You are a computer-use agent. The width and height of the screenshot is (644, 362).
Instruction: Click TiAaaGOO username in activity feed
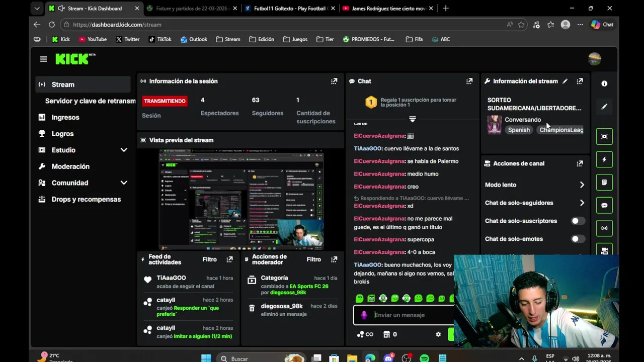(x=171, y=278)
